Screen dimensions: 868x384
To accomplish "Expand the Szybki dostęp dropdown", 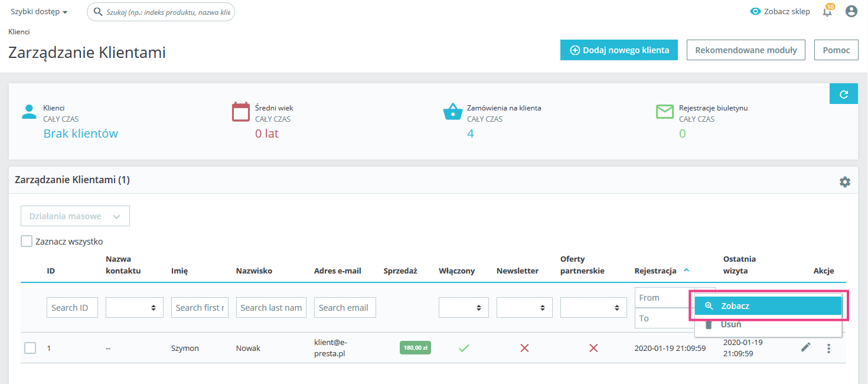I will [39, 12].
